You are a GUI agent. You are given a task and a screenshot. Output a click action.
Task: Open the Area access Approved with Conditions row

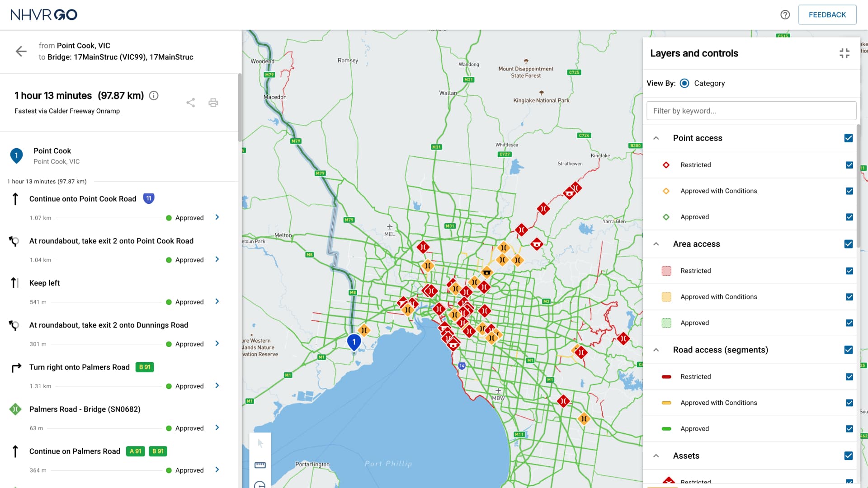click(x=751, y=297)
